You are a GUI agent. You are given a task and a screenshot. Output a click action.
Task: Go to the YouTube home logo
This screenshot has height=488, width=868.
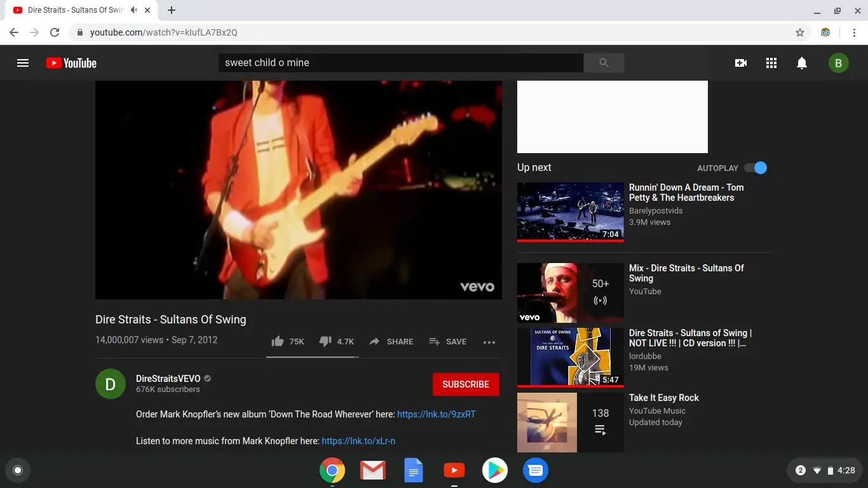click(71, 63)
